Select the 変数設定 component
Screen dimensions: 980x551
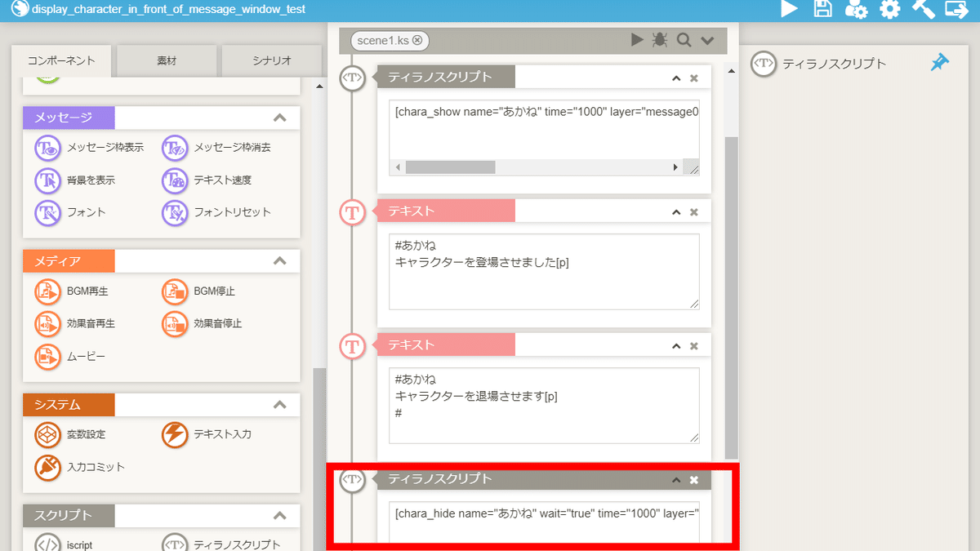(70, 434)
